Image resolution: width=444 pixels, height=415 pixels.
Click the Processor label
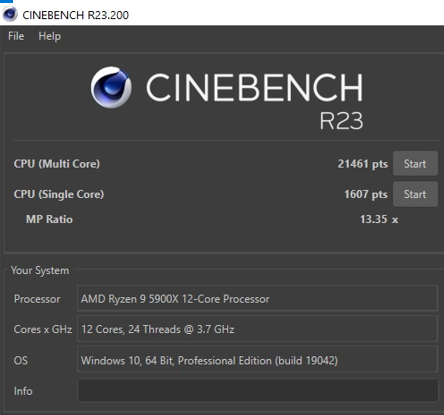click(37, 299)
